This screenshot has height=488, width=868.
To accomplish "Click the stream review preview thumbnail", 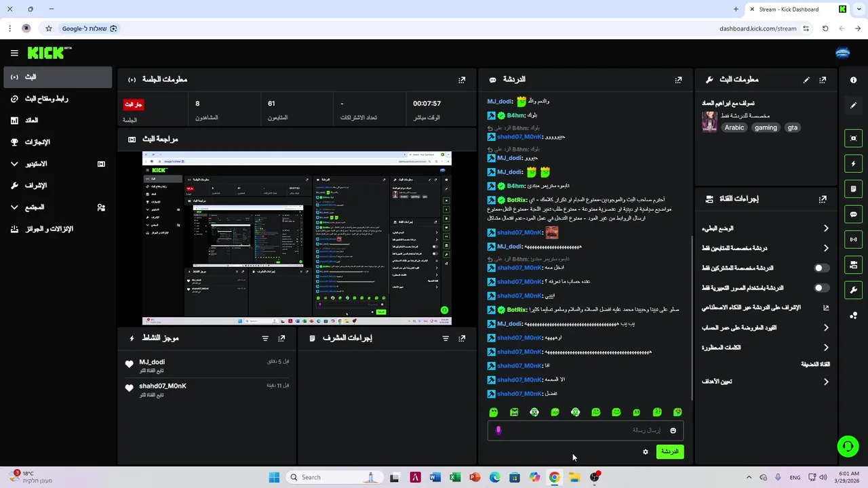I will click(x=296, y=238).
